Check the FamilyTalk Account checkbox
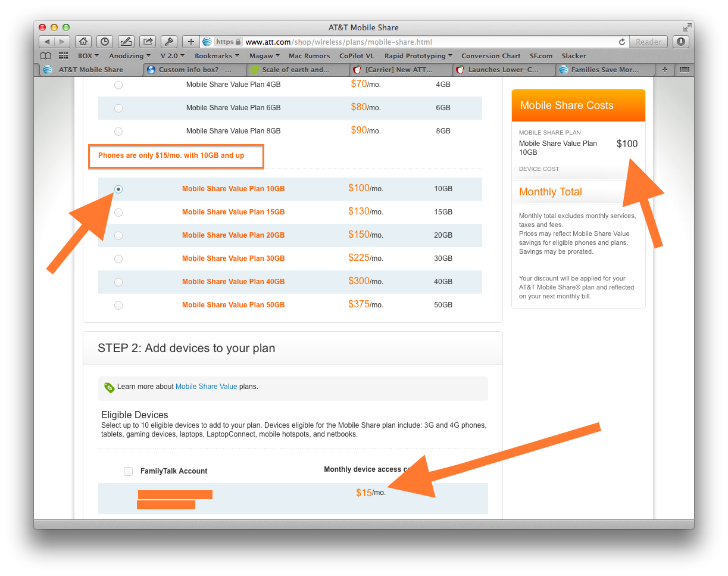 click(x=128, y=471)
